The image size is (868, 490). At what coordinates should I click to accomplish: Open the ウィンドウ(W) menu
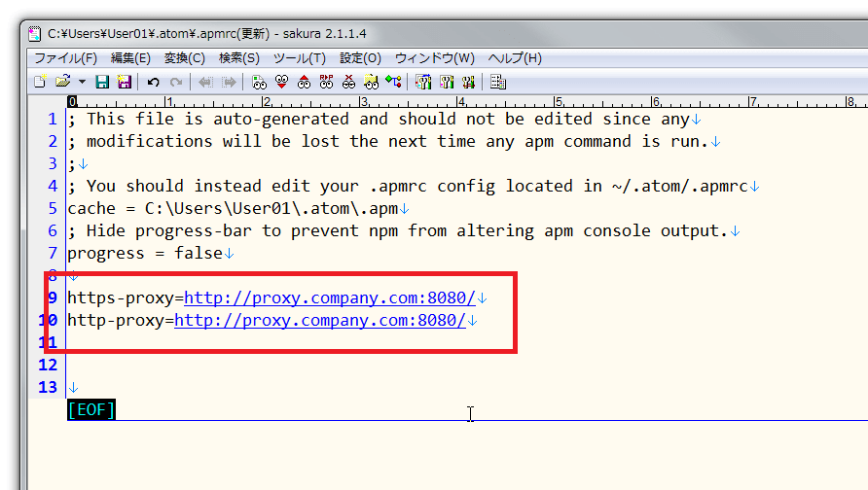(435, 58)
